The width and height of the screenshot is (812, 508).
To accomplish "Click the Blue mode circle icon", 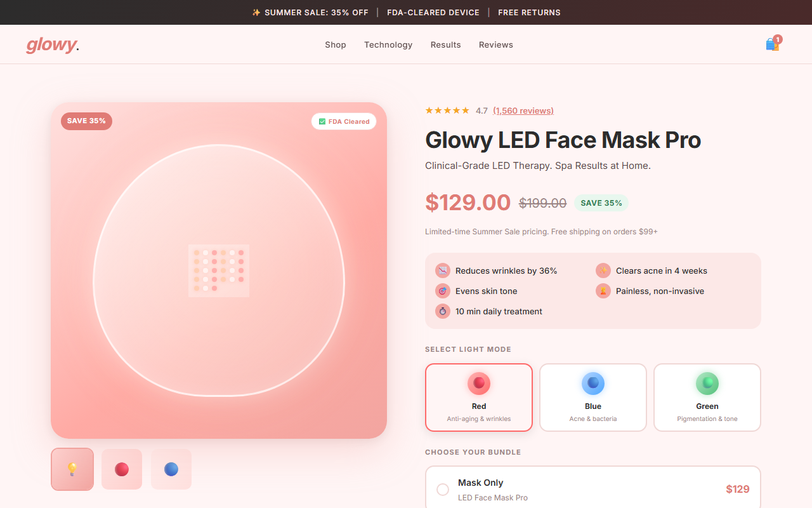I will coord(593,383).
